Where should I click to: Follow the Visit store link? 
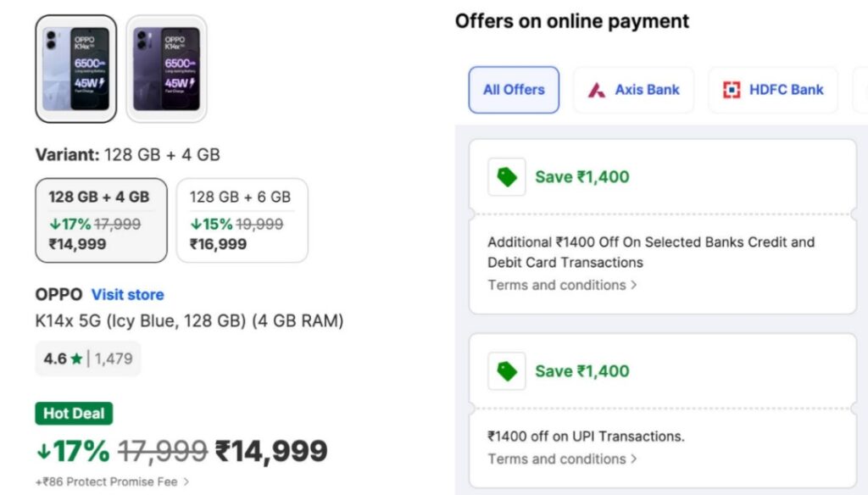coord(127,295)
